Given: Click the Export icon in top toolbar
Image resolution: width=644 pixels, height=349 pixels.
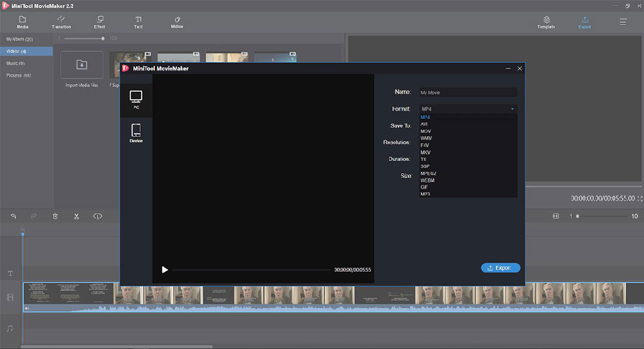Looking at the screenshot, I should [x=585, y=22].
